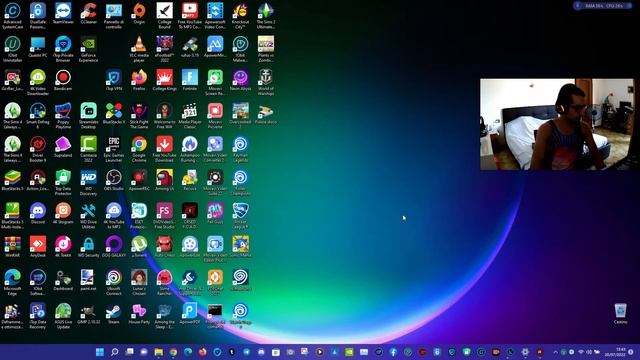Open Chrome from the taskbar
640x360 pixels.
(x=173, y=352)
